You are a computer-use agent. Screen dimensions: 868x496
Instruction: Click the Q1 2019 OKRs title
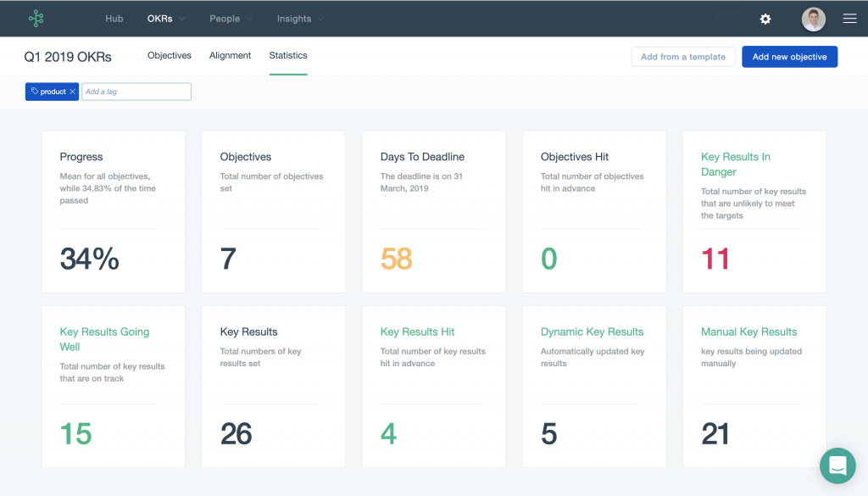coord(68,57)
